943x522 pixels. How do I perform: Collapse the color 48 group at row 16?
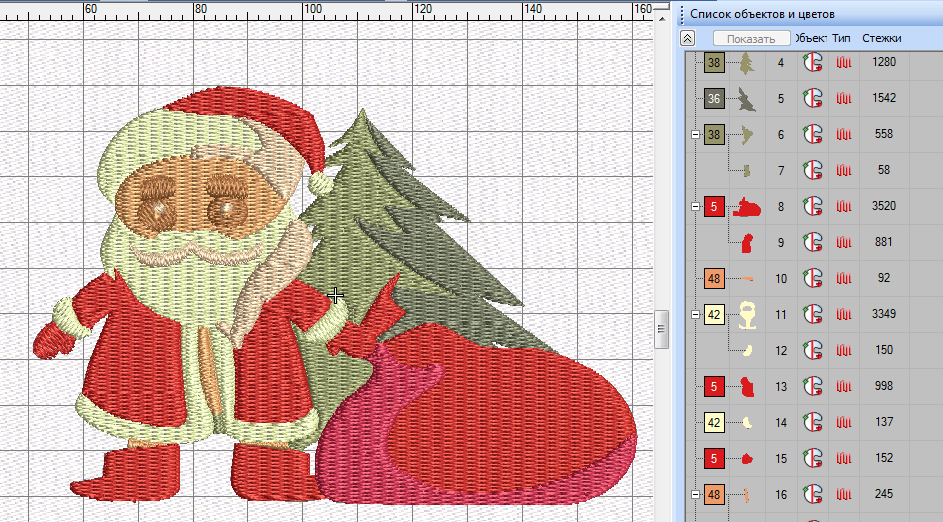pyautogui.click(x=695, y=494)
